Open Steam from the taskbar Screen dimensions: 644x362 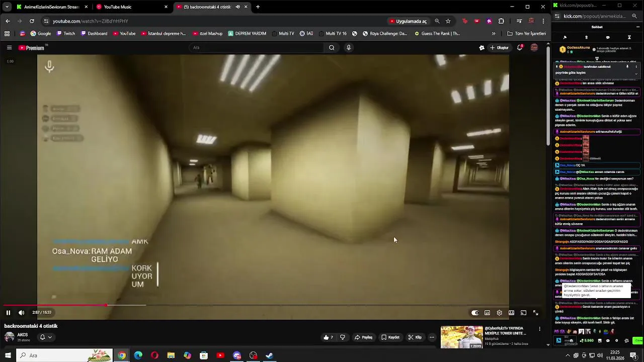point(270,355)
